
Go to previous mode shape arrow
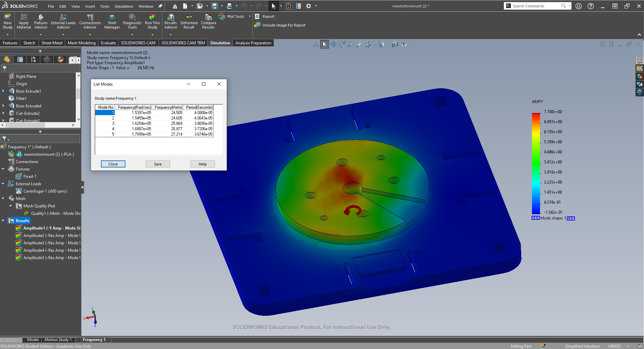536,218
